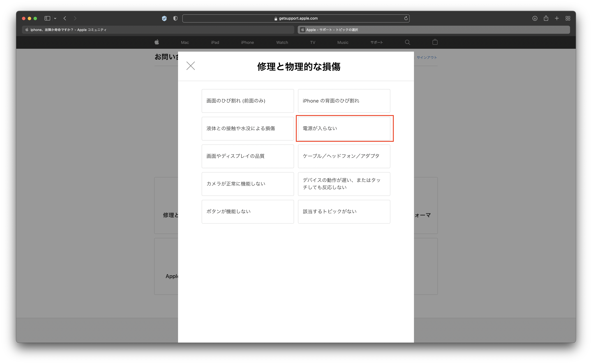
Task: Toggle the Safari sidebar icon
Action: pyautogui.click(x=47, y=18)
